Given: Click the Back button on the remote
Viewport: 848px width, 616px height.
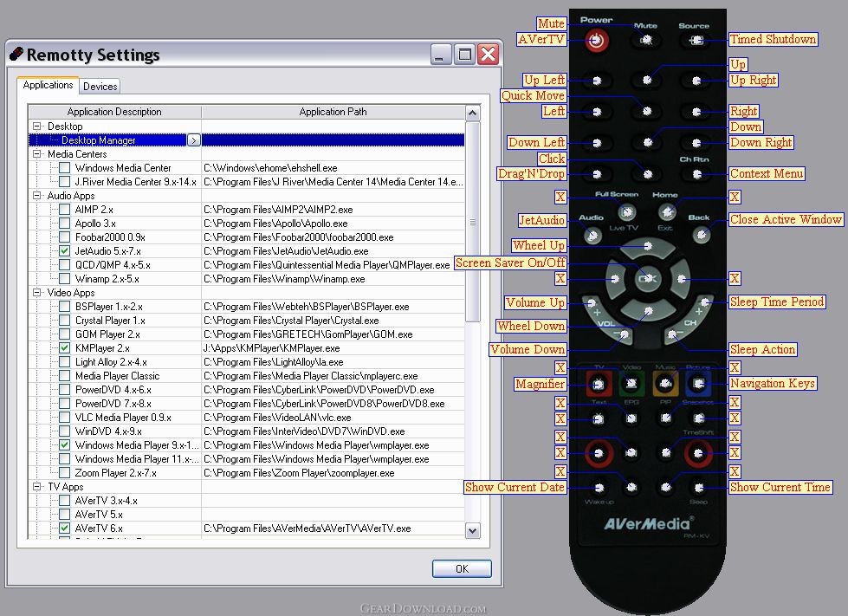Looking at the screenshot, I should [x=702, y=235].
